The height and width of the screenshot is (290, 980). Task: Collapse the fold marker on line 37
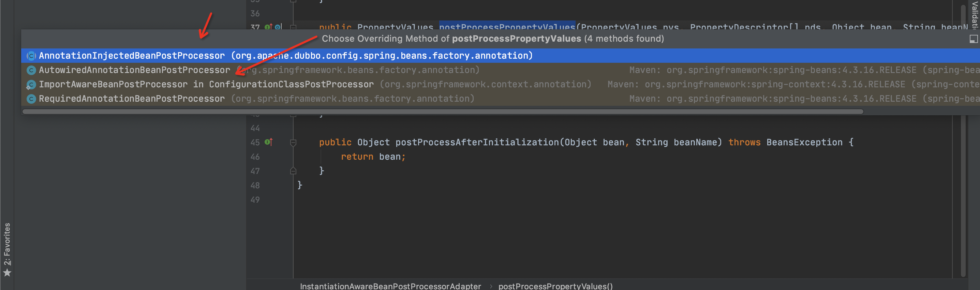pos(293,27)
